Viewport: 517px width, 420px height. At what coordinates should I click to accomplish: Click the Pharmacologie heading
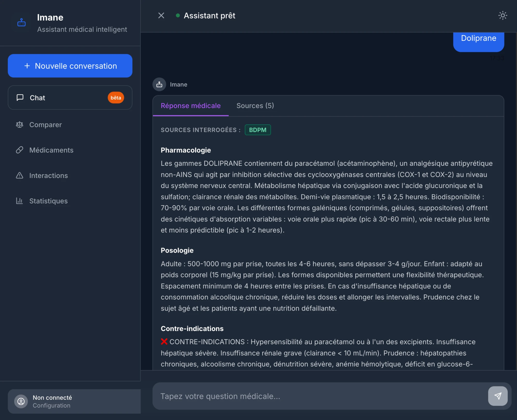tap(186, 150)
